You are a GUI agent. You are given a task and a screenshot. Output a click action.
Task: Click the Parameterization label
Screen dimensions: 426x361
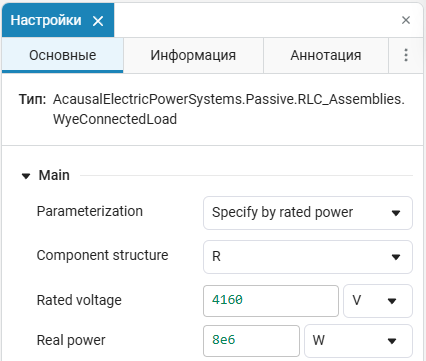pos(90,211)
